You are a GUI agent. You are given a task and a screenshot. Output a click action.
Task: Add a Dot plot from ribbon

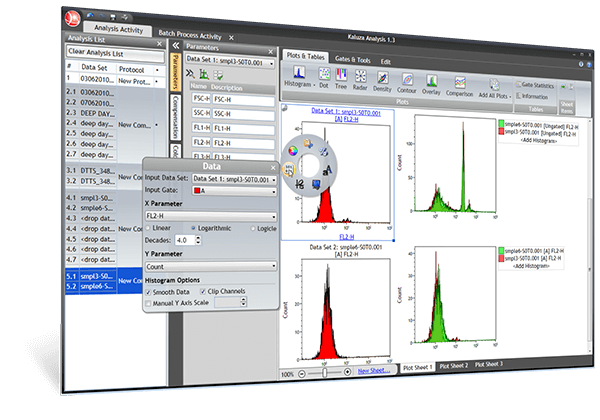(326, 76)
